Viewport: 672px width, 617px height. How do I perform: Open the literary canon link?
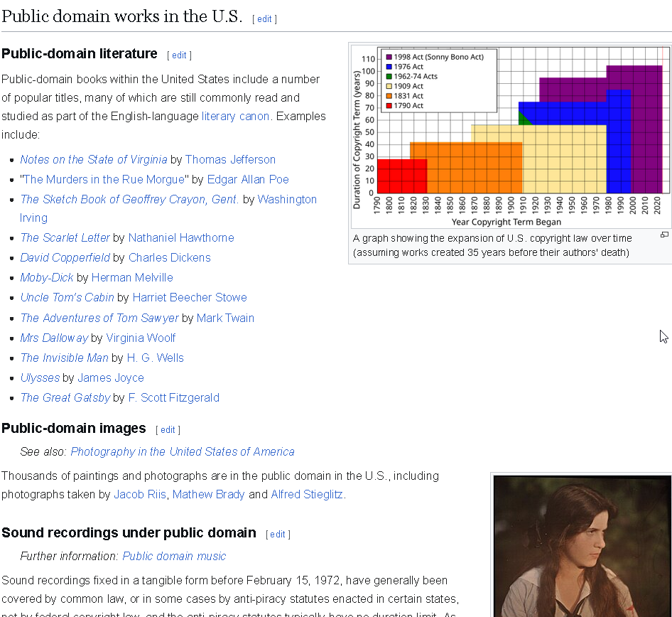235,116
